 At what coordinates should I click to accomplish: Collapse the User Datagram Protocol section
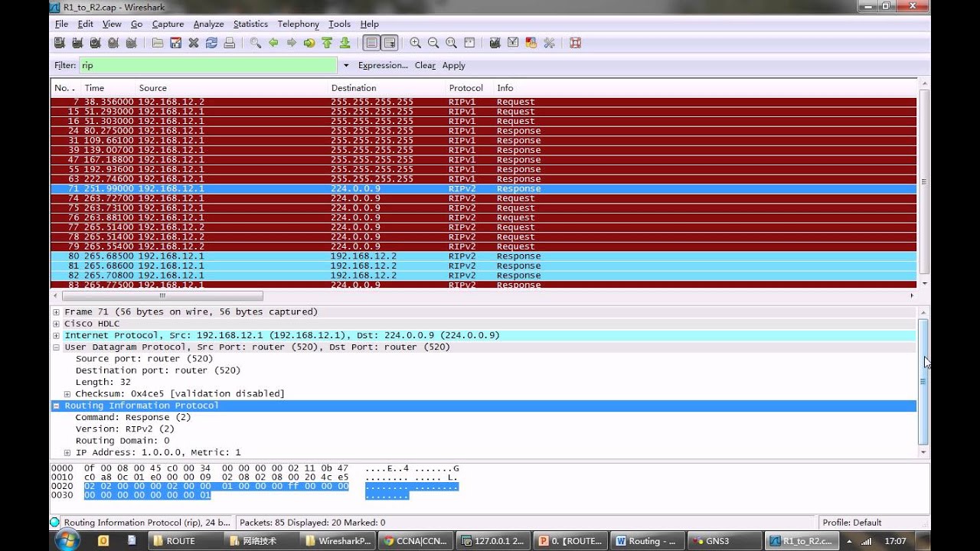[x=57, y=347]
